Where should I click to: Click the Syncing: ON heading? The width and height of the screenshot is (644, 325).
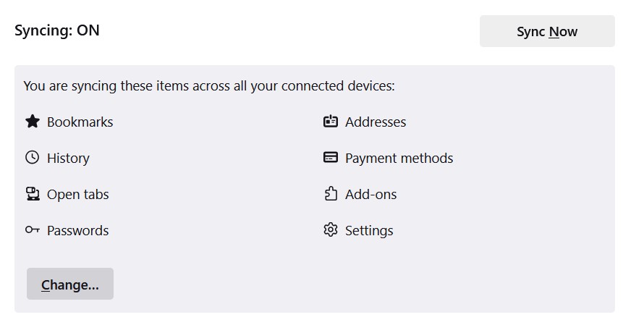coord(57,30)
